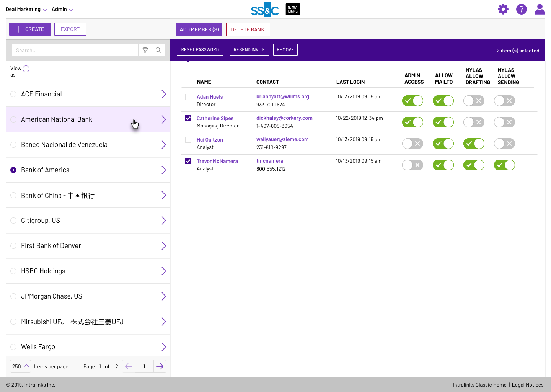
Task: Select Hui Quitzon checkbox
Action: pyautogui.click(x=188, y=140)
